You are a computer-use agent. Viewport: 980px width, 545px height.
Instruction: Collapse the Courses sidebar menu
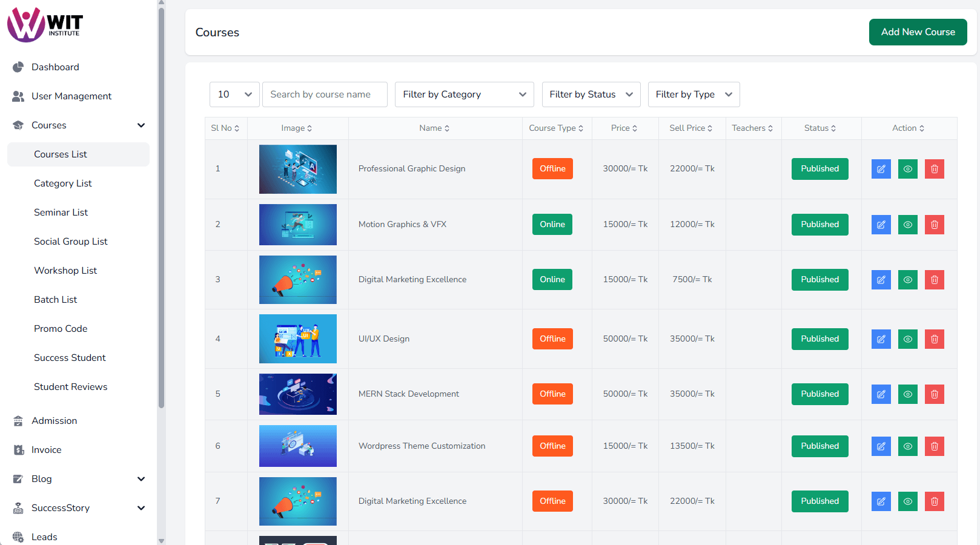[78, 125]
